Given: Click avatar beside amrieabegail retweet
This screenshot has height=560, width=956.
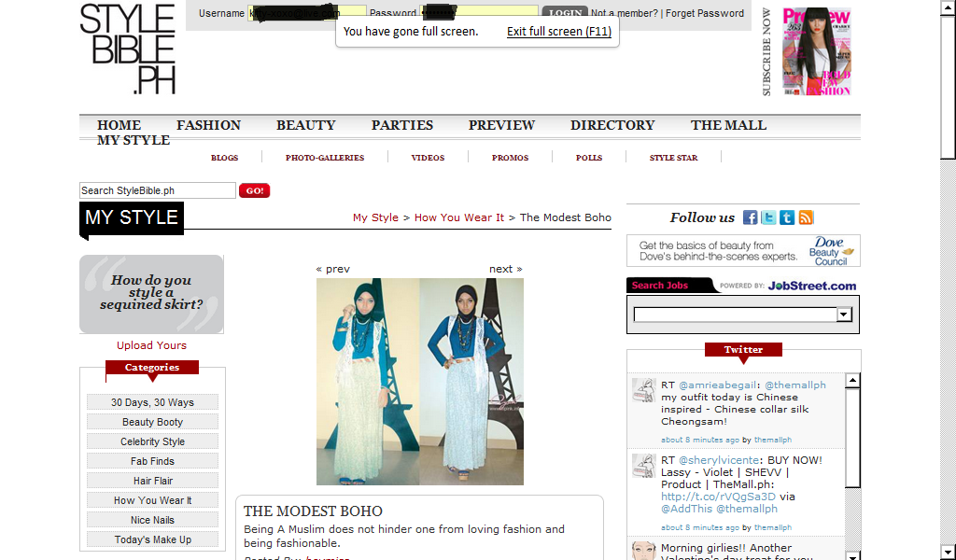Looking at the screenshot, I should pyautogui.click(x=644, y=390).
